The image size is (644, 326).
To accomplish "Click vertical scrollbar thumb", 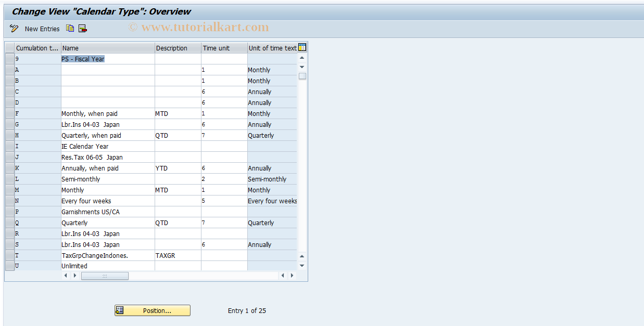I will (x=302, y=76).
